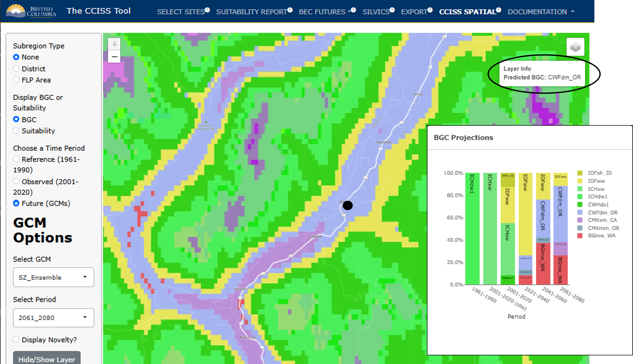Image resolution: width=633 pixels, height=364 pixels.
Task: Click the Hide/Show Layer button
Action: pyautogui.click(x=47, y=358)
